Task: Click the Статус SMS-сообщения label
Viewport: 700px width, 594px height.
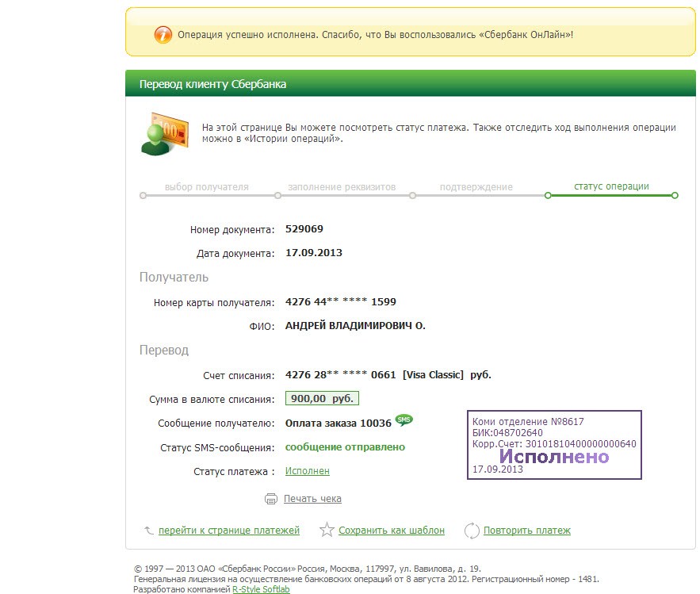Action: (x=217, y=447)
